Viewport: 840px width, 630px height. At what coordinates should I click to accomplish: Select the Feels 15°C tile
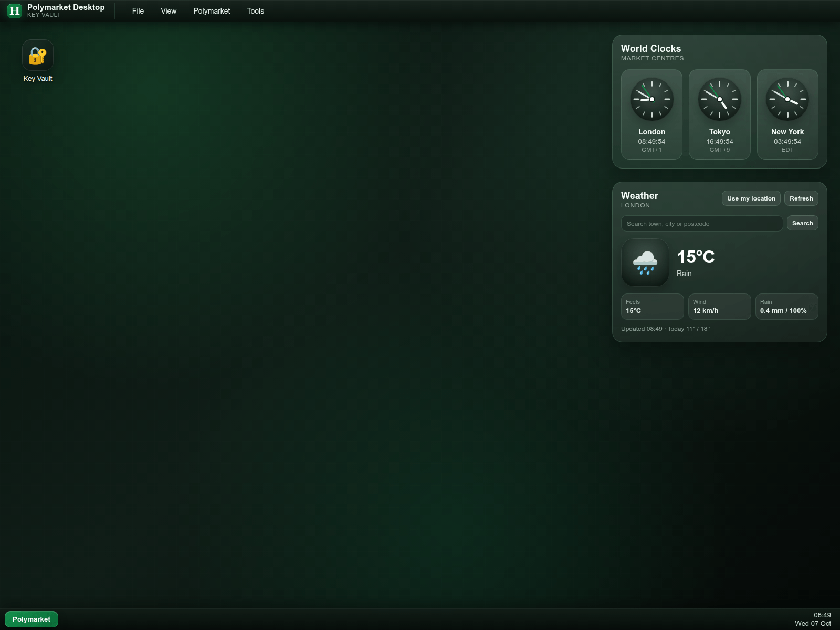tap(653, 307)
